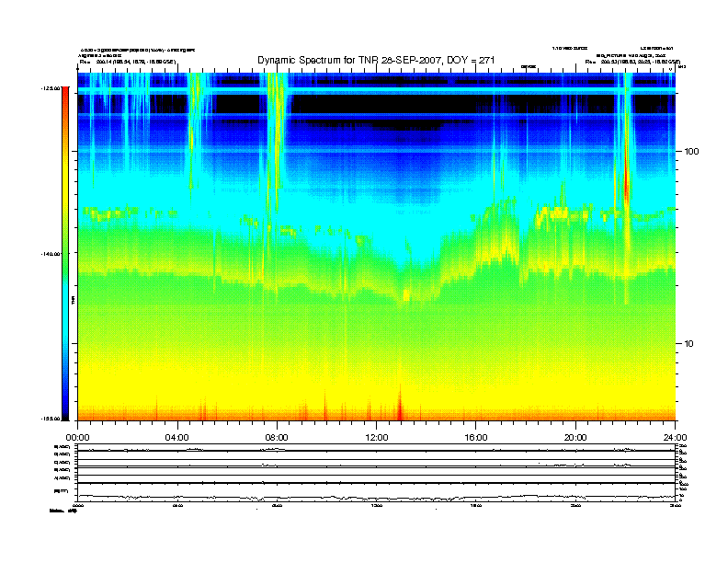Click the -125.00 label on the color scale
This screenshot has width=728, height=563.
coord(51,88)
